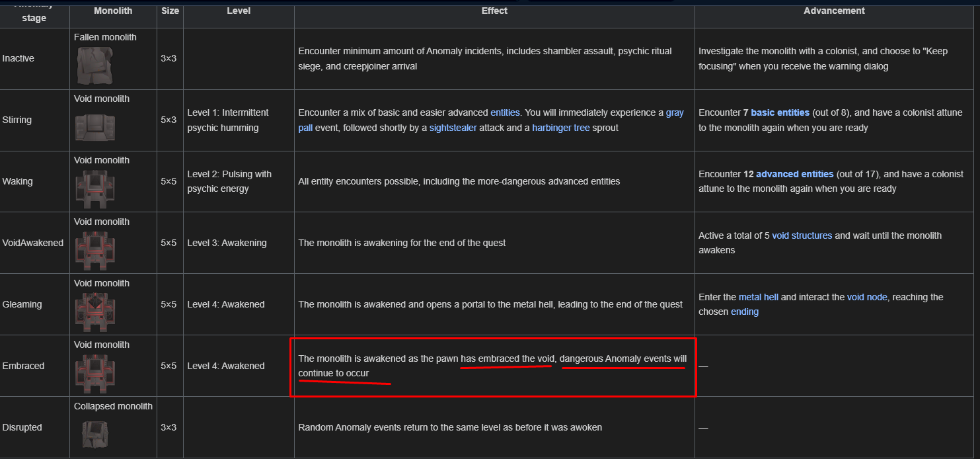
Task: Open the 'entities' link in Stirring effect
Action: [x=505, y=112]
